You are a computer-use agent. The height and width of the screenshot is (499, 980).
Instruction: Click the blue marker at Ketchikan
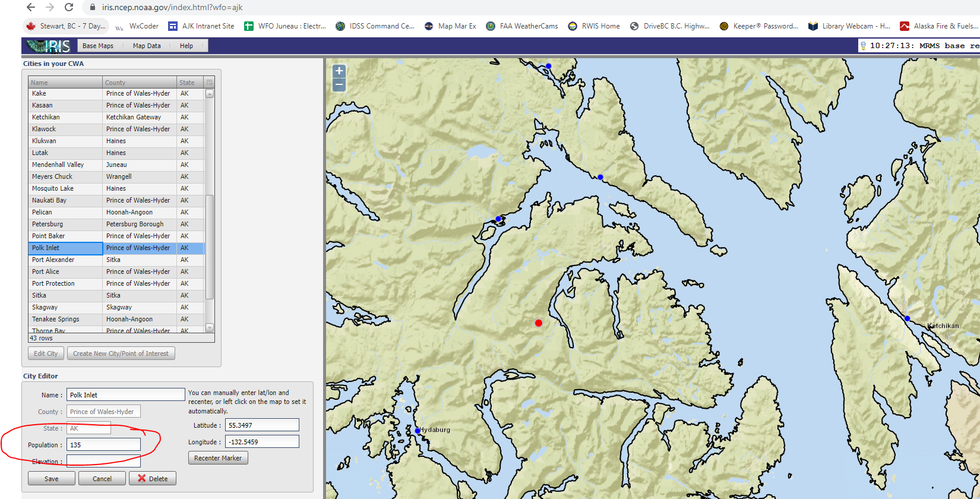click(x=907, y=319)
